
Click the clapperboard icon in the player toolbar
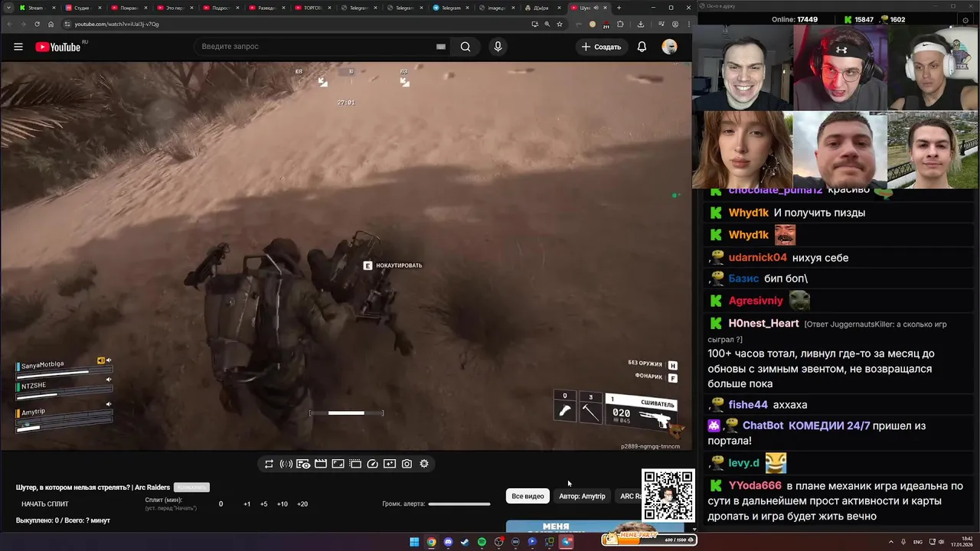pos(321,464)
